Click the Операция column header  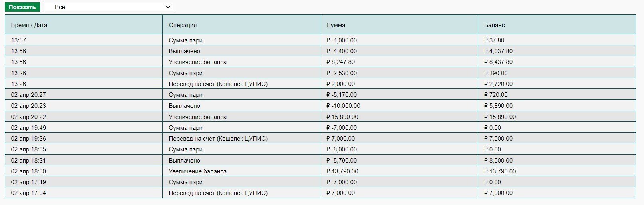(x=183, y=25)
